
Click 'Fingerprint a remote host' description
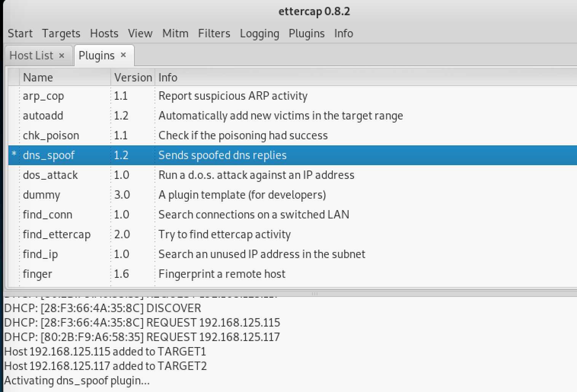tap(222, 274)
